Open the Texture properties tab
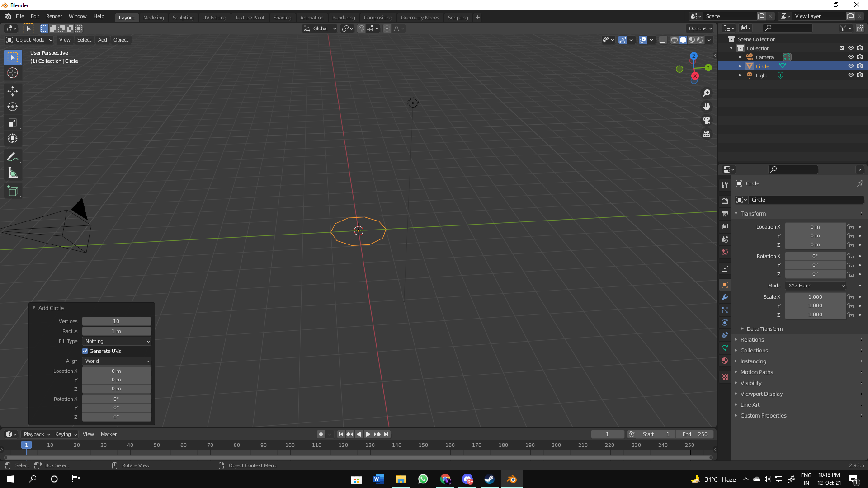Viewport: 868px width, 488px height. pyautogui.click(x=725, y=377)
